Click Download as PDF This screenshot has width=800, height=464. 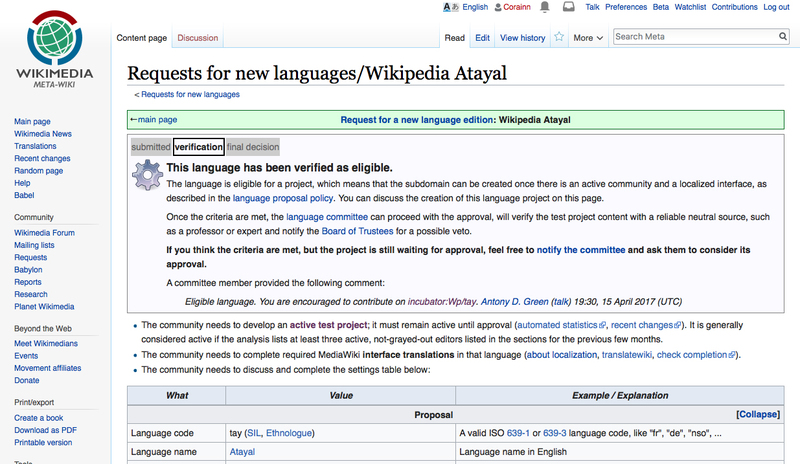click(x=45, y=430)
